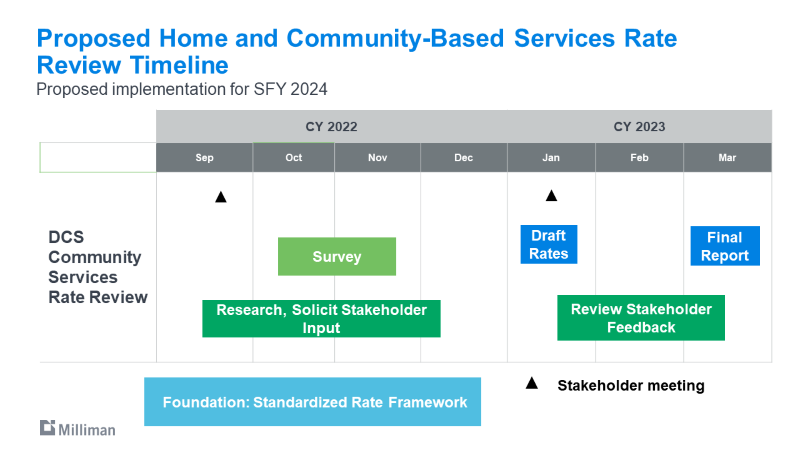Viewport: 800px width, 450px height.
Task: Select the Mar month column header
Action: click(727, 158)
